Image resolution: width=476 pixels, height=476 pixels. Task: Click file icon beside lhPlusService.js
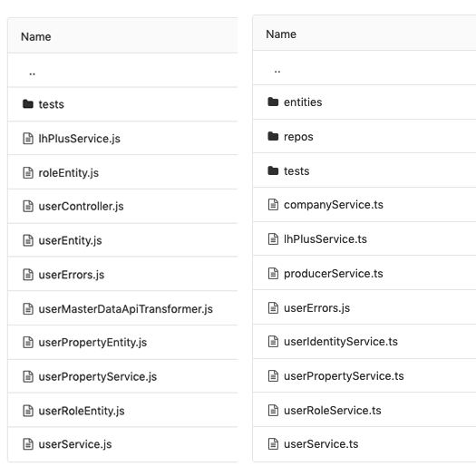pos(28,139)
